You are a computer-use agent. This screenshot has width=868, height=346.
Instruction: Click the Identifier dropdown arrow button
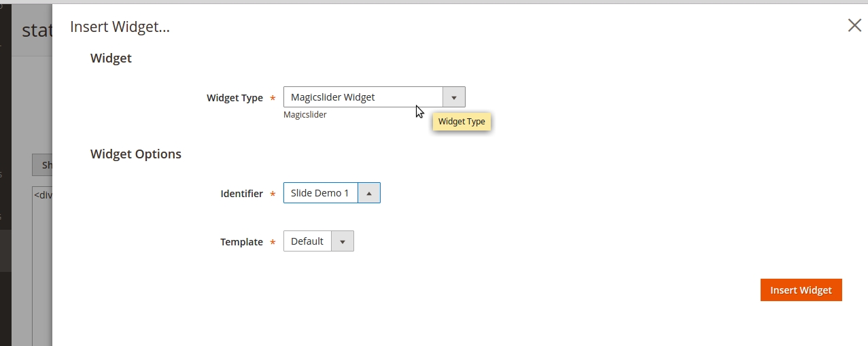(369, 193)
